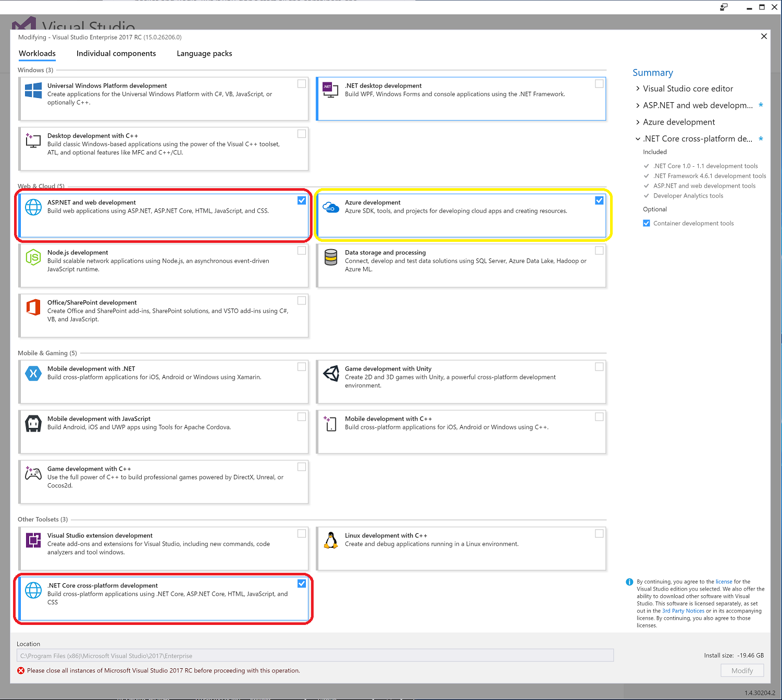Uncheck the ASP.NET and web development checkbox
This screenshot has height=700, width=782.
click(x=302, y=201)
